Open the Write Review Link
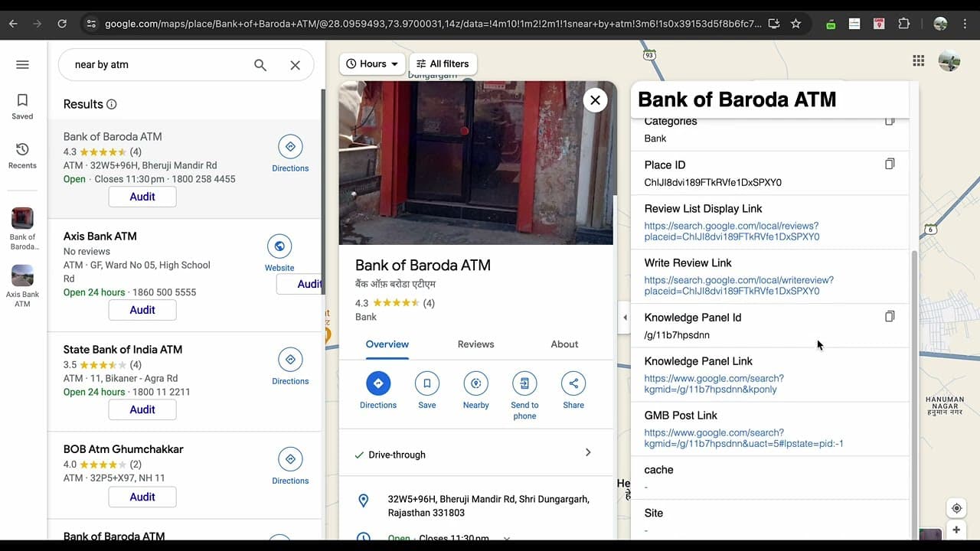This screenshot has width=980, height=551. [x=739, y=285]
